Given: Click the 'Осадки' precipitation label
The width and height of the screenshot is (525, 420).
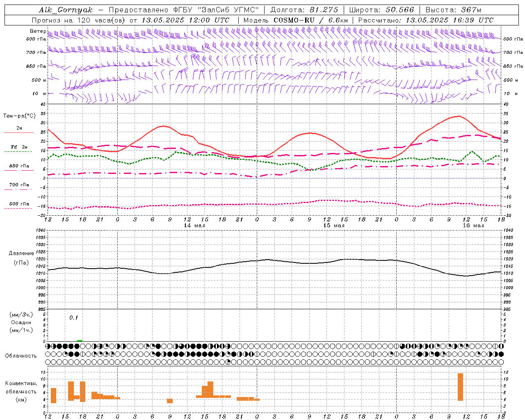Looking at the screenshot, I should [x=21, y=322].
